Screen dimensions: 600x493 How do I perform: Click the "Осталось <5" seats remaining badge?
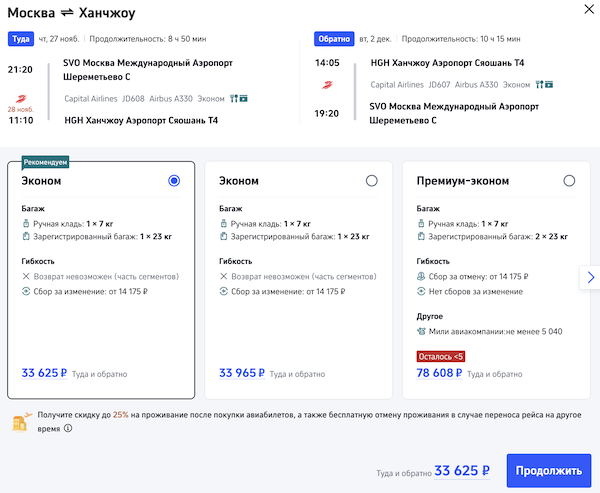[x=441, y=356]
